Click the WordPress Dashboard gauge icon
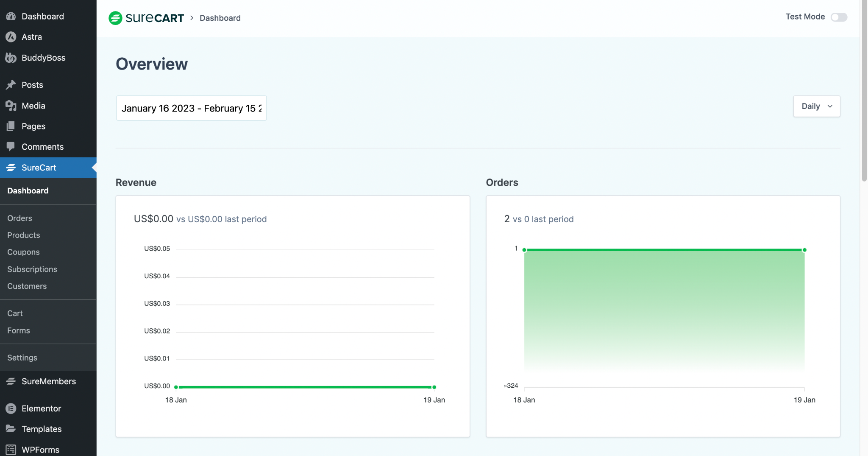 click(x=11, y=16)
